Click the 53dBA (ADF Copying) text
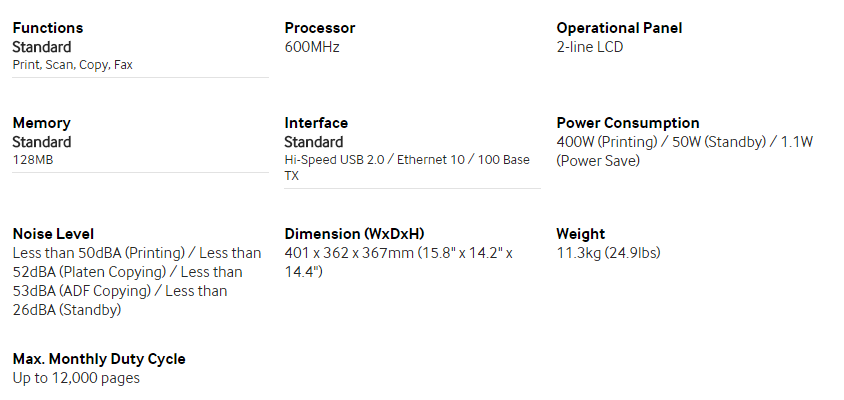Screen dimensions: 844x400 [x=81, y=291]
